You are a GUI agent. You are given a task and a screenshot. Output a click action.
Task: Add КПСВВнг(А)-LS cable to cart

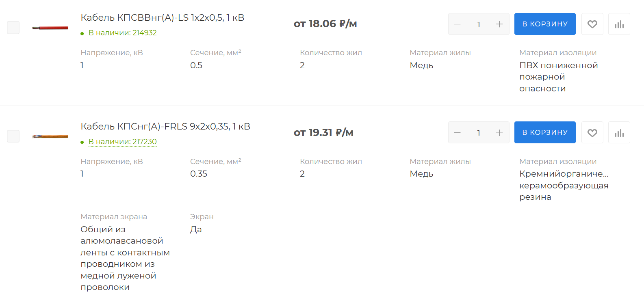pyautogui.click(x=545, y=24)
